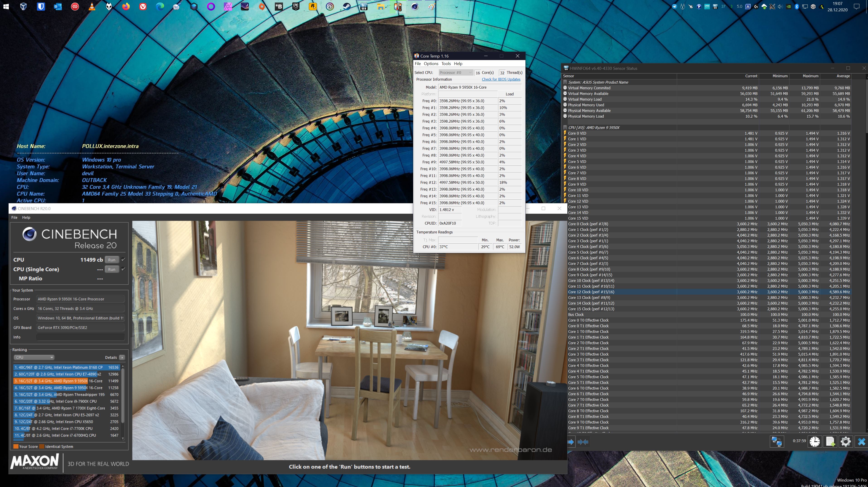Image resolution: width=868 pixels, height=487 pixels.
Task: Open VLC media player taskbar icon
Action: (92, 6)
